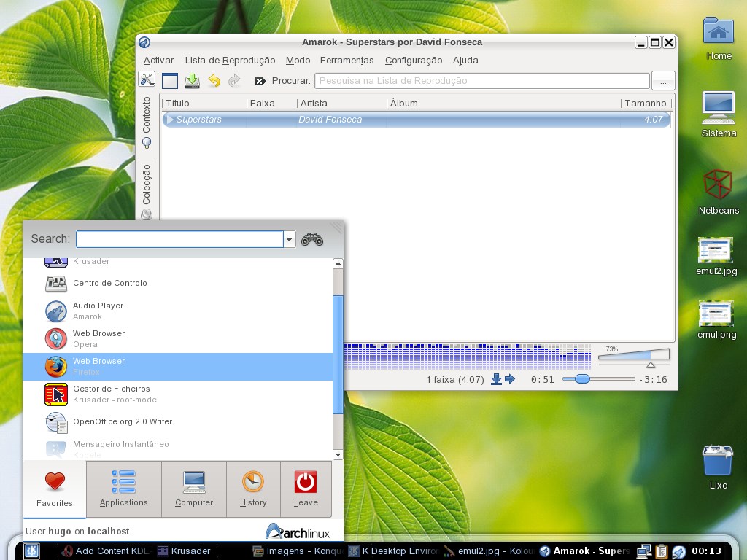
Task: Select the Superstars track row
Action: pyautogui.click(x=417, y=120)
